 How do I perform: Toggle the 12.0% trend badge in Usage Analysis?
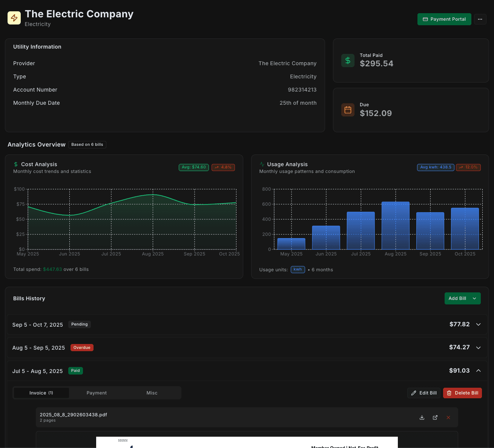click(x=468, y=167)
